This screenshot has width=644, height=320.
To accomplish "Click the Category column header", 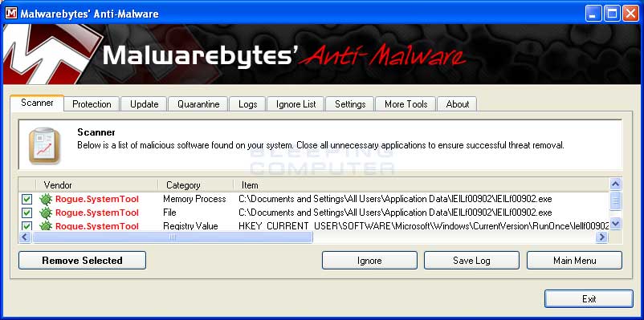I will point(195,185).
